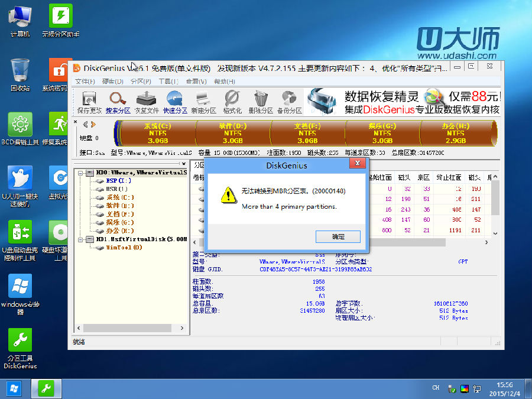
Task: Go to previous disk with left arrow
Action: point(86,125)
